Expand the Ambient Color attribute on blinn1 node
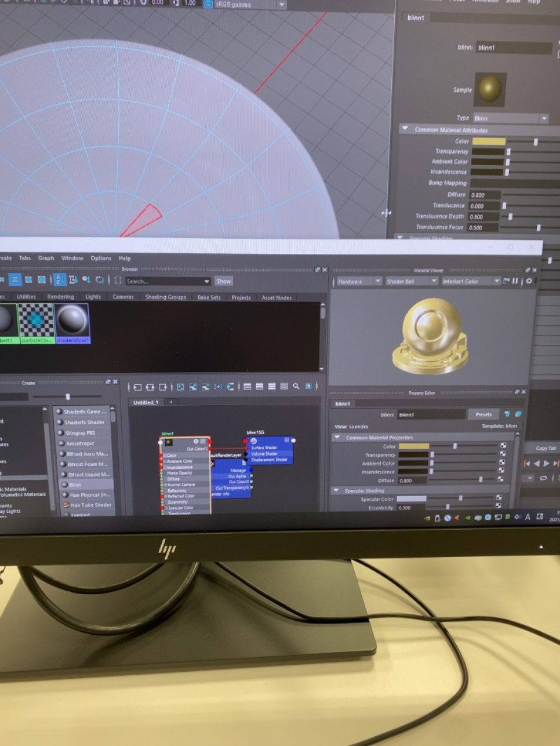The height and width of the screenshot is (746, 560). (x=165, y=461)
